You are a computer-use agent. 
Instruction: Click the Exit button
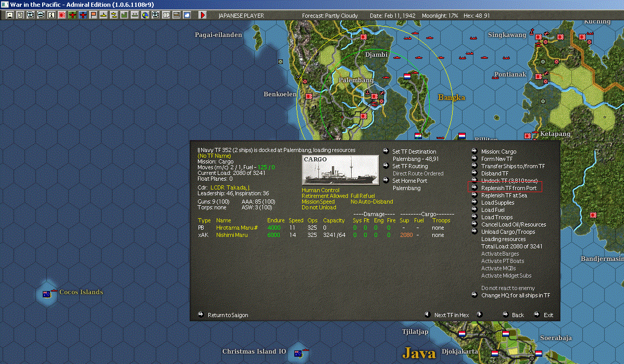tap(548, 315)
